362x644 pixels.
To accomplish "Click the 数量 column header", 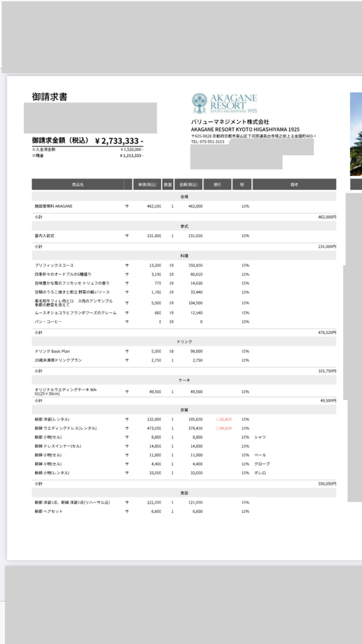I will point(168,184).
